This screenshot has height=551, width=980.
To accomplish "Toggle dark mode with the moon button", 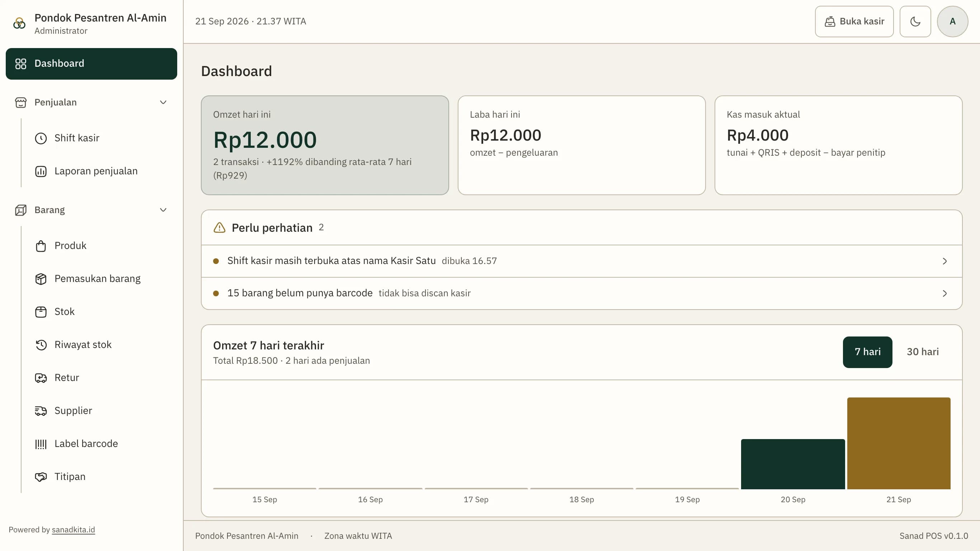I will coord(915,21).
